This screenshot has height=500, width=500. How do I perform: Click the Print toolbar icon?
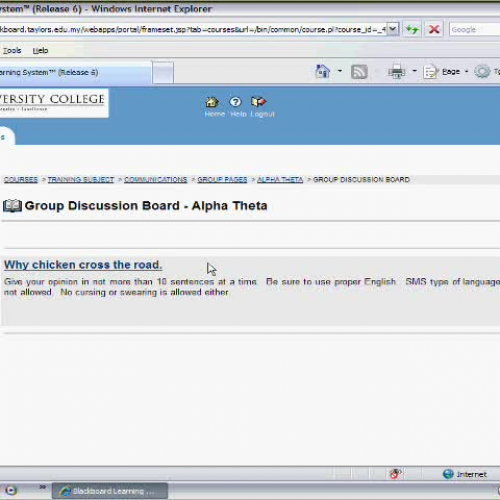[397, 72]
